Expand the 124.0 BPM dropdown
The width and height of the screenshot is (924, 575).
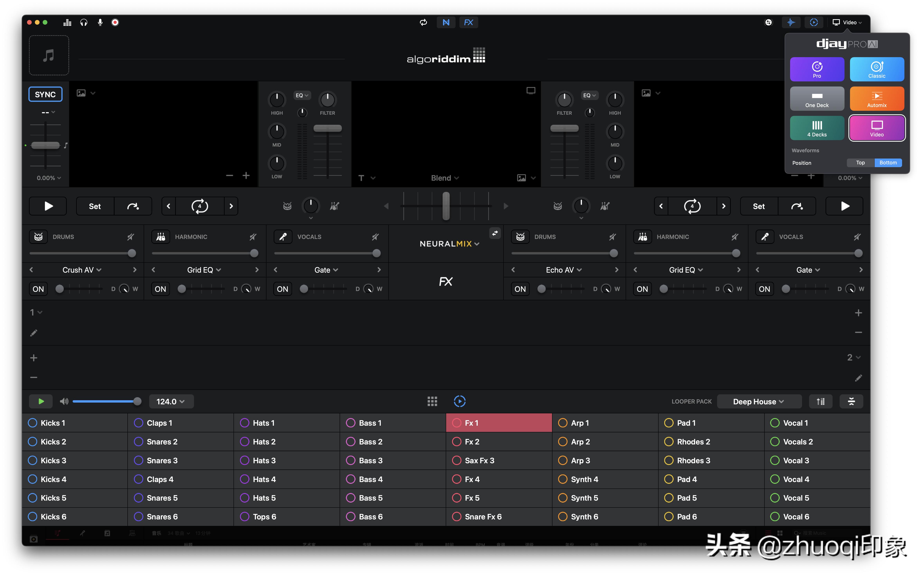(171, 402)
